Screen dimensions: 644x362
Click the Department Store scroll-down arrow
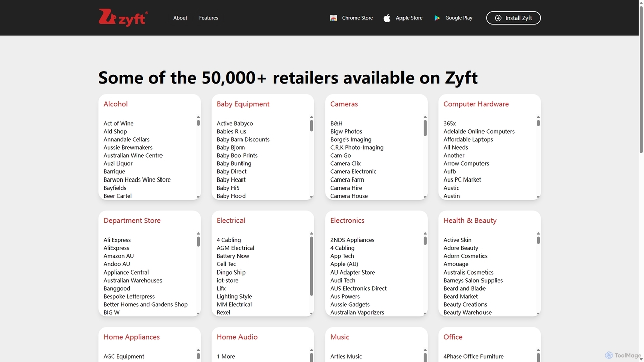tap(198, 314)
